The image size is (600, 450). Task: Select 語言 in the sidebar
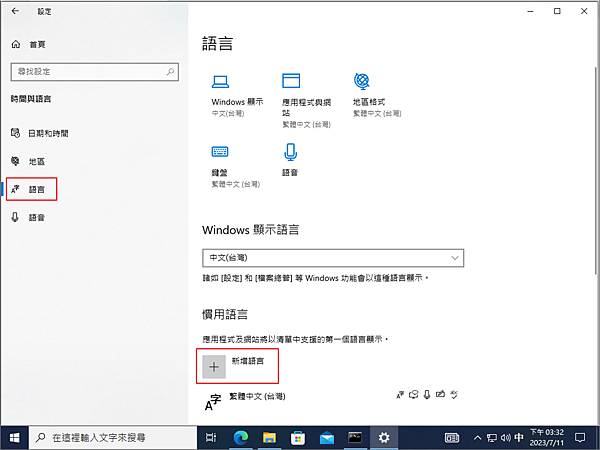coord(28,189)
